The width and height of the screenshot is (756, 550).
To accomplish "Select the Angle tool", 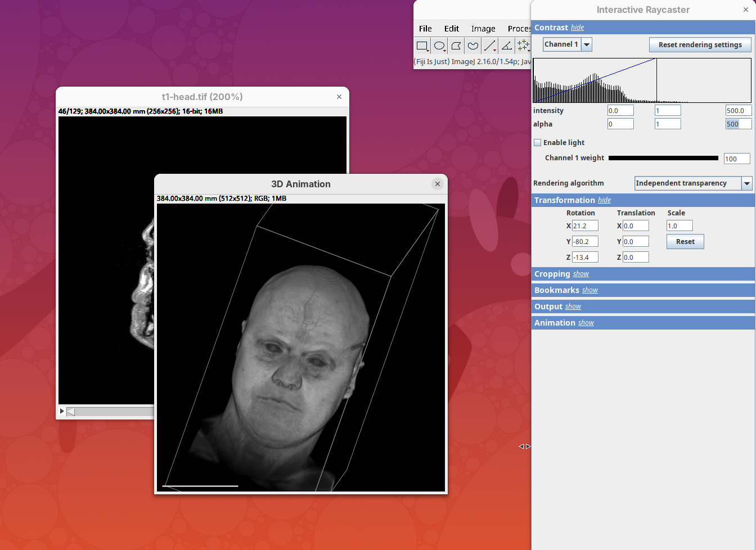I will (507, 46).
